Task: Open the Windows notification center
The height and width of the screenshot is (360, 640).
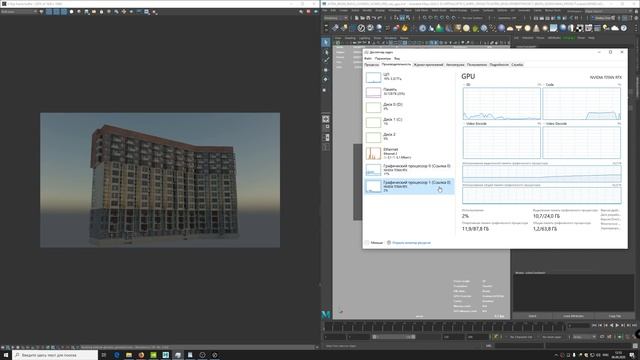Action: (x=632, y=355)
